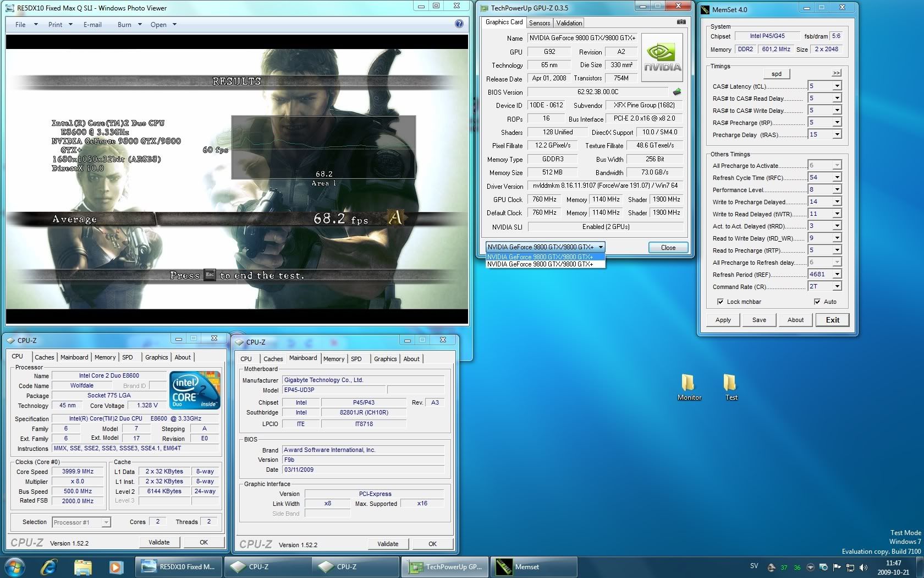Toggle the Lock mchbar checkbox
The height and width of the screenshot is (578, 924).
pos(720,302)
